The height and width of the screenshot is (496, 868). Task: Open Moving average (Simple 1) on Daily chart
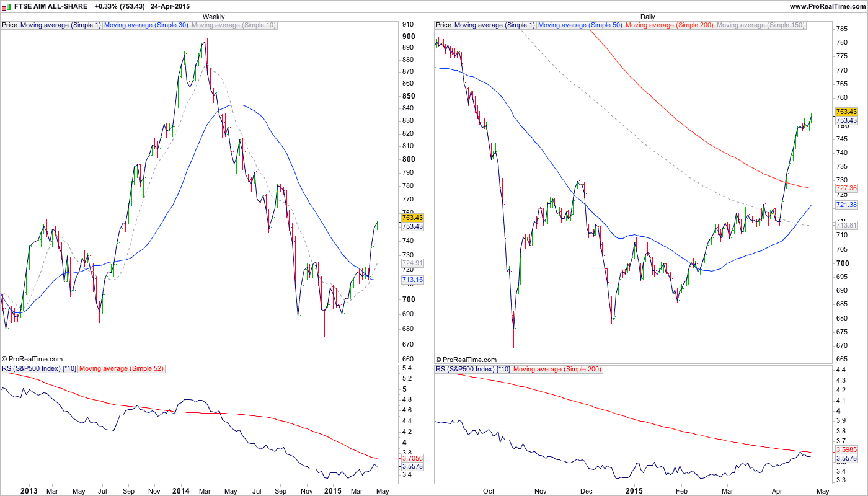[x=494, y=25]
